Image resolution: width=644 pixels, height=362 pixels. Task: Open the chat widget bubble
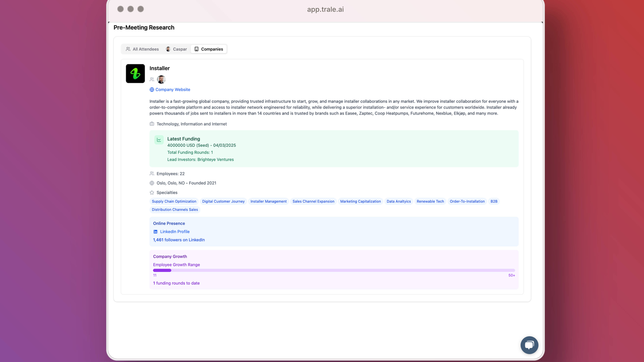[x=529, y=345]
